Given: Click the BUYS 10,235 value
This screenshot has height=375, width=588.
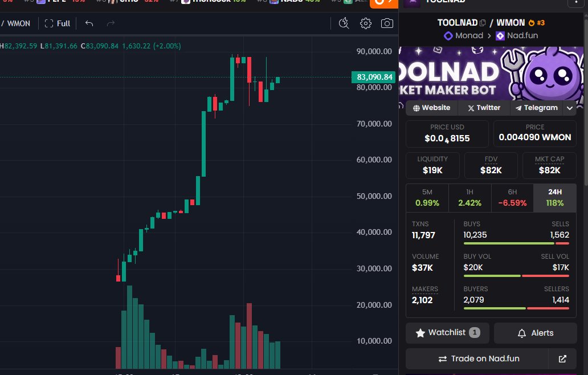Looking at the screenshot, I should tap(475, 235).
